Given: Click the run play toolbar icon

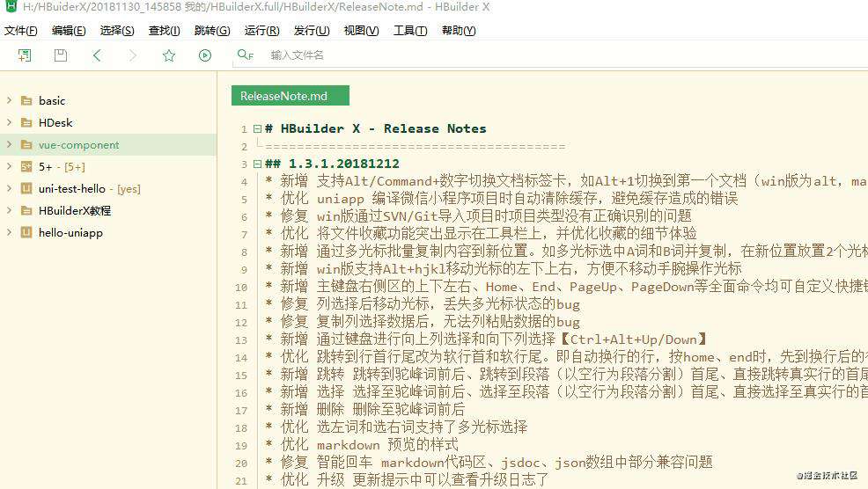Looking at the screenshot, I should click(205, 55).
